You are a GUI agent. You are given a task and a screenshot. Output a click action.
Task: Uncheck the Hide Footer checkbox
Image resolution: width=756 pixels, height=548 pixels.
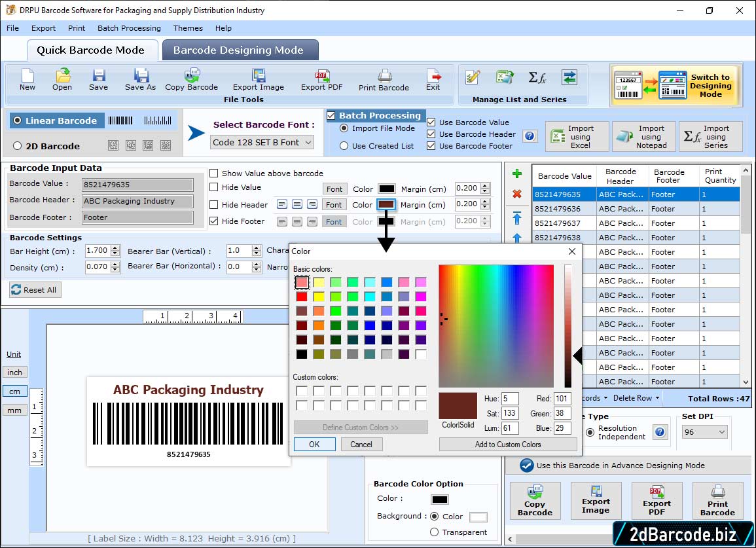[213, 221]
